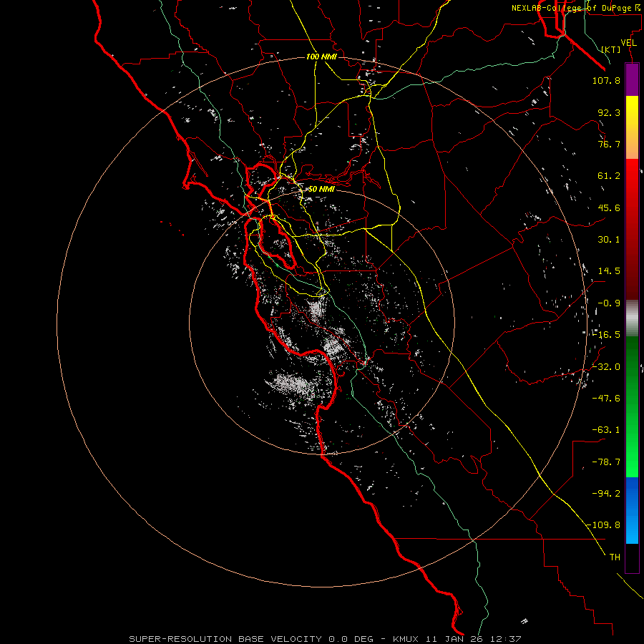Click the 14.5 scale value
Screen dimensions: 644x644
609,271
